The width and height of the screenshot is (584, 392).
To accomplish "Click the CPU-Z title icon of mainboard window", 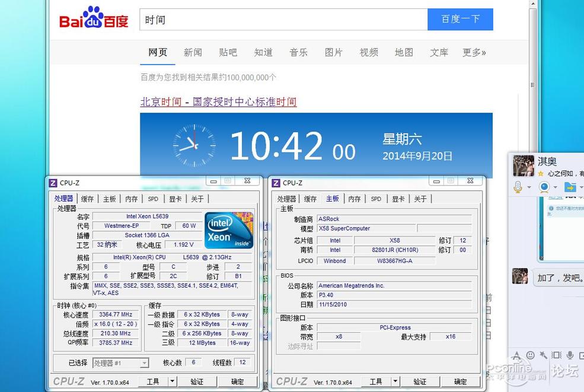I will coord(276,183).
